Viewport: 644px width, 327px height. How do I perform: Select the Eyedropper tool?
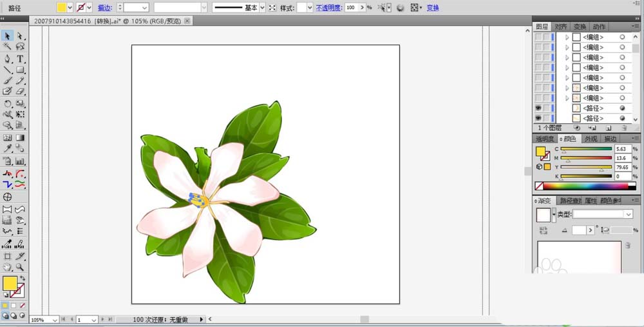click(7, 148)
